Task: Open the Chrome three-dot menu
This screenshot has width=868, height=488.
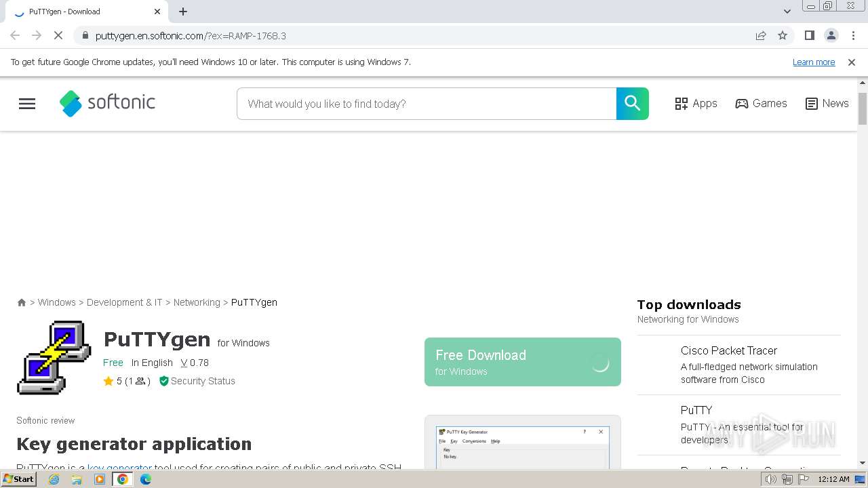Action: (853, 35)
